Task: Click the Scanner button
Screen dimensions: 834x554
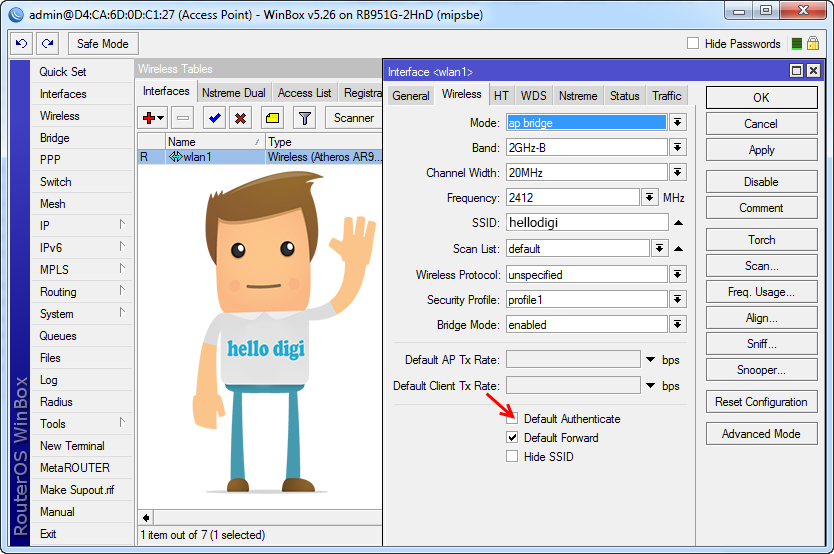Action: click(x=354, y=118)
